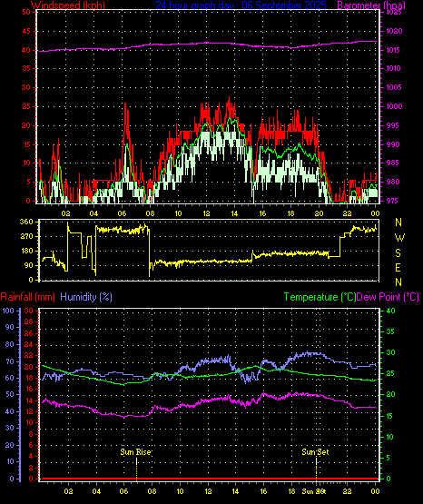Click the 100 percent humidity axis tick
Screen dimensions: 423x504
[8, 311]
